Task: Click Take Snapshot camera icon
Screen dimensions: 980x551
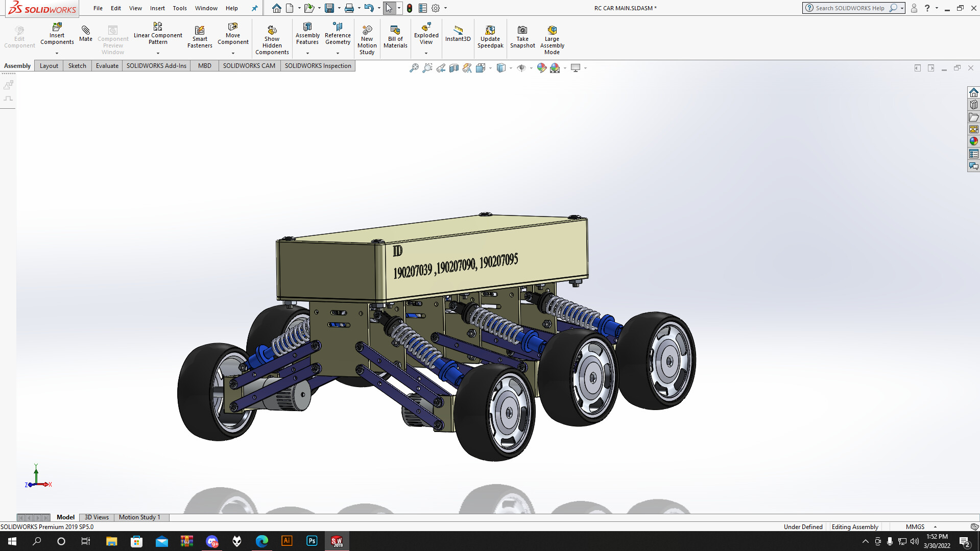Action: click(522, 31)
